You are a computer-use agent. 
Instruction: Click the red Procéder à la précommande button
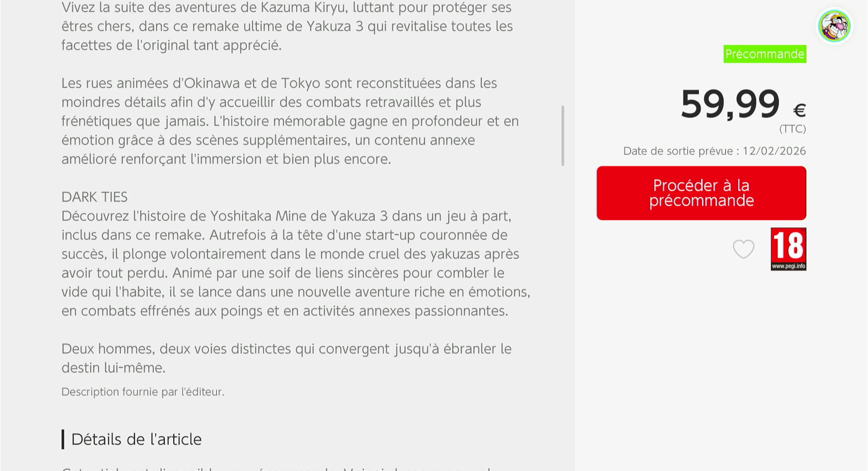(x=701, y=193)
